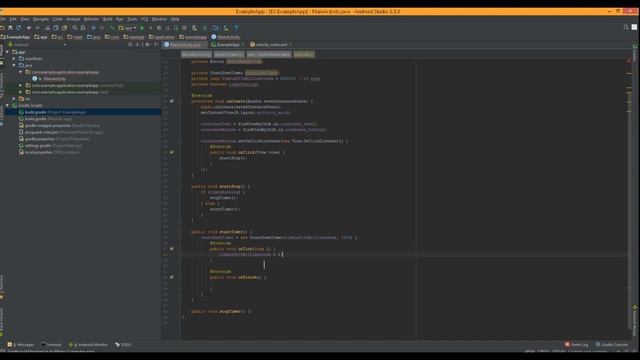Select MainActivity class in project tree

click(54, 79)
